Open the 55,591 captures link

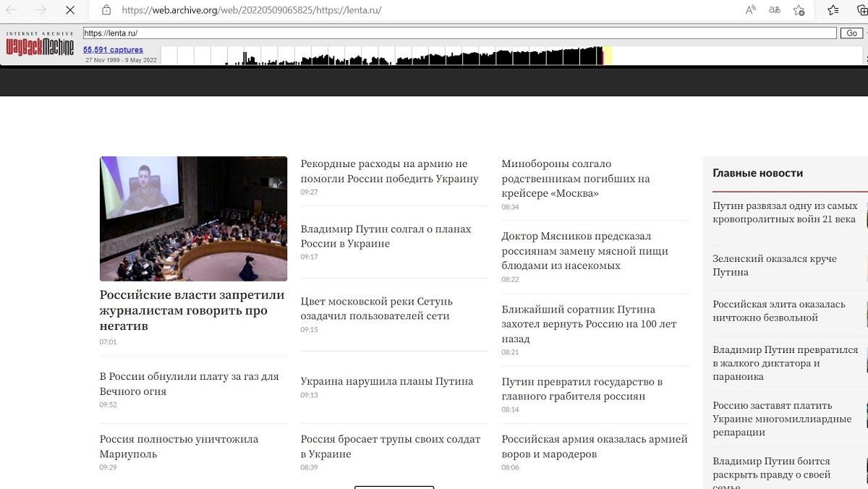(x=111, y=49)
